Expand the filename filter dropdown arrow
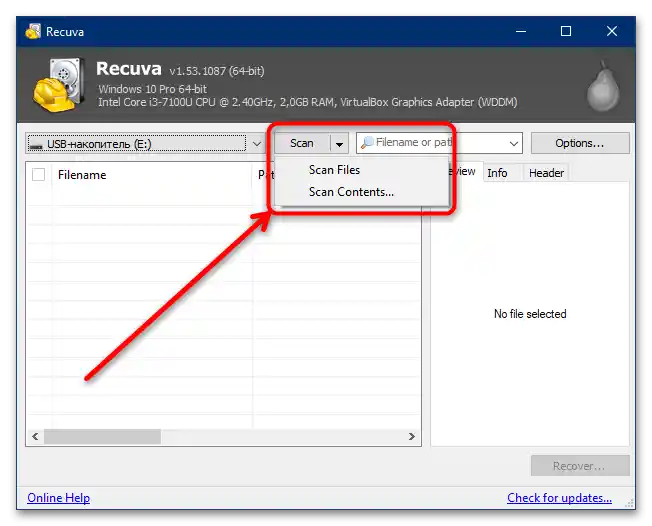The width and height of the screenshot is (652, 526). coord(514,143)
